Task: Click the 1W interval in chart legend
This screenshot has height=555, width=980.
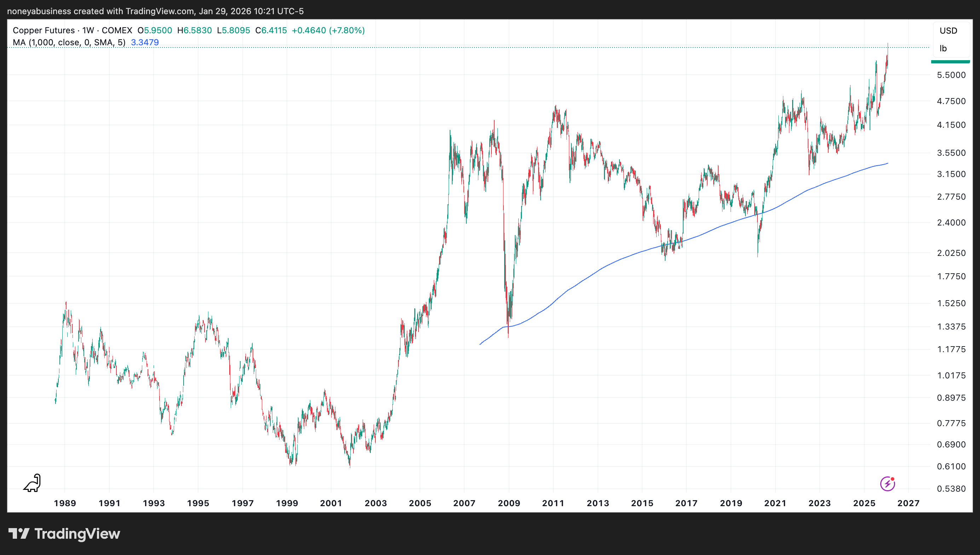Action: pos(88,30)
